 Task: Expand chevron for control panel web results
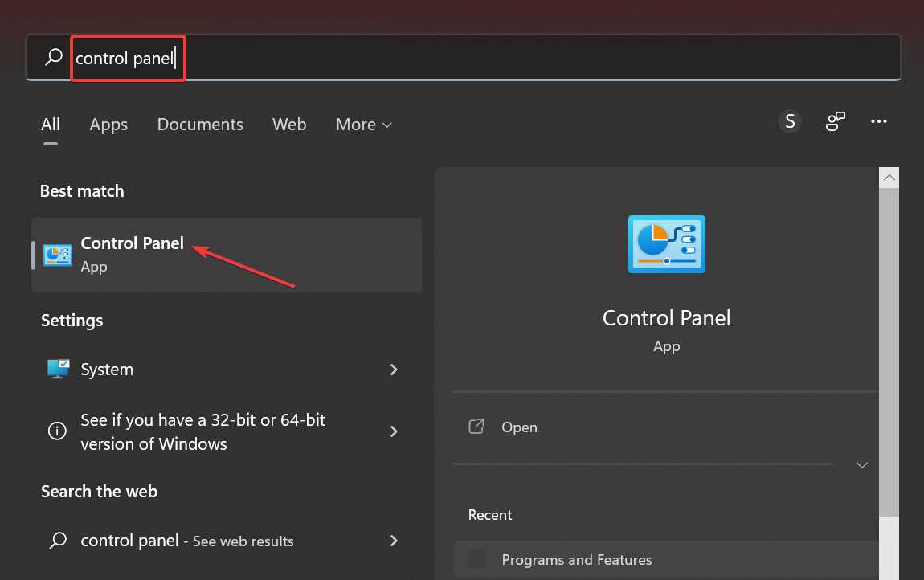coord(394,541)
